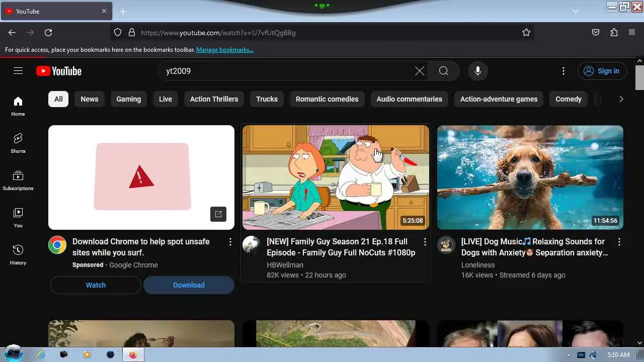Click the Firefox taskbar button
The height and width of the screenshot is (362, 644).
[x=133, y=354]
